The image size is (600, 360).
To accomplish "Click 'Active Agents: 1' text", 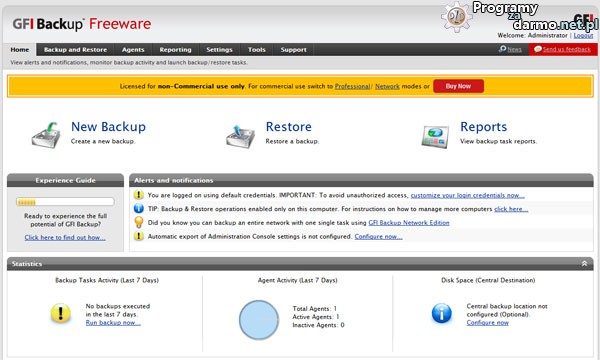I will pyautogui.click(x=316, y=317).
